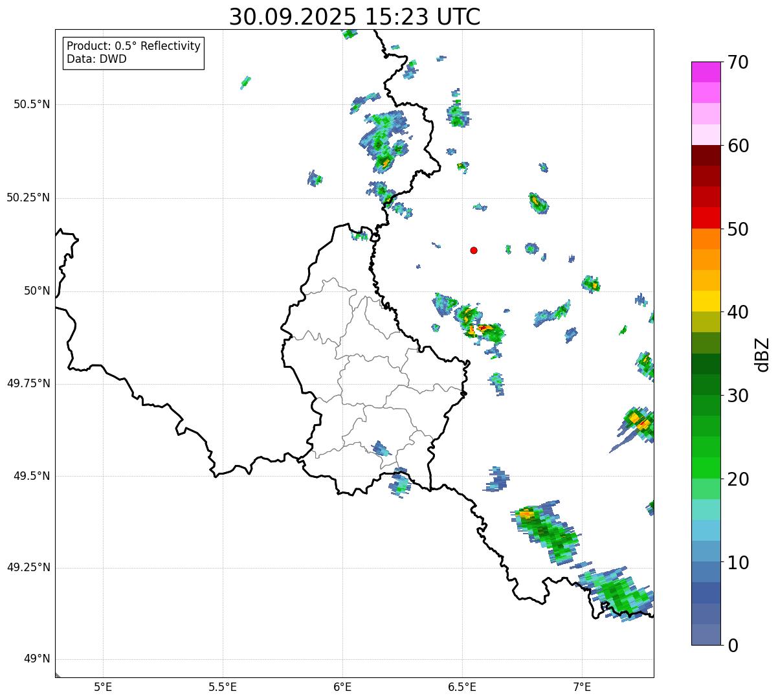Click the 5.5°E longitude tick label

(223, 686)
